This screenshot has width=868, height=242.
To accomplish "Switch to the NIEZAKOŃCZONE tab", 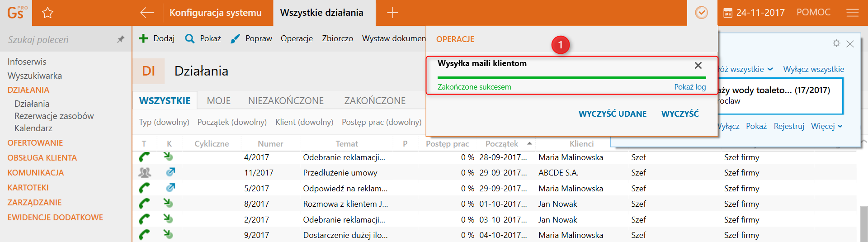I will click(x=286, y=101).
